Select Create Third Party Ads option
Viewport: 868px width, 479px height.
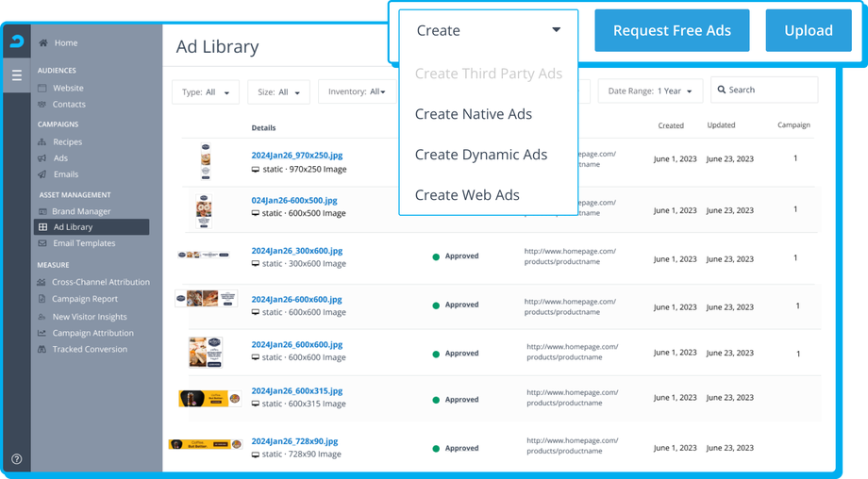point(489,74)
